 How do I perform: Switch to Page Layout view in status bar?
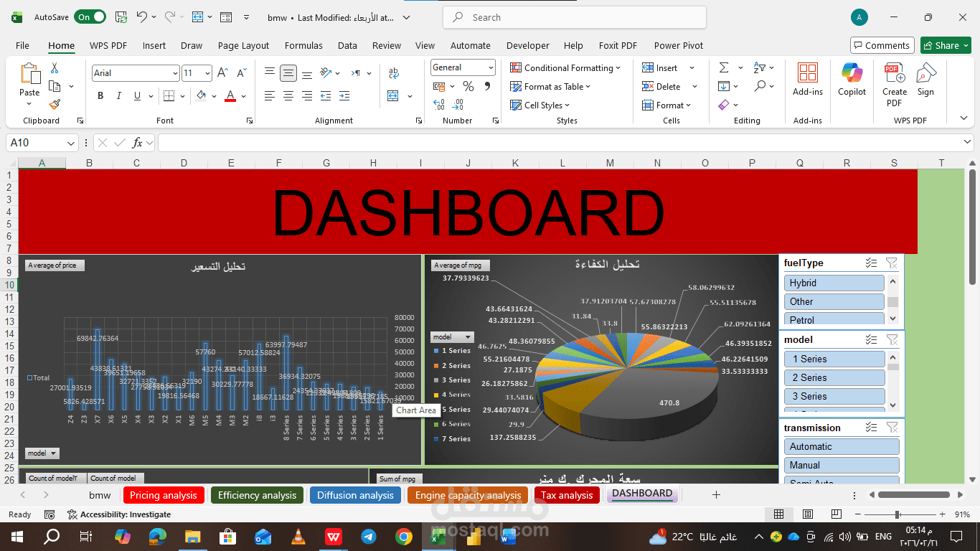point(808,514)
